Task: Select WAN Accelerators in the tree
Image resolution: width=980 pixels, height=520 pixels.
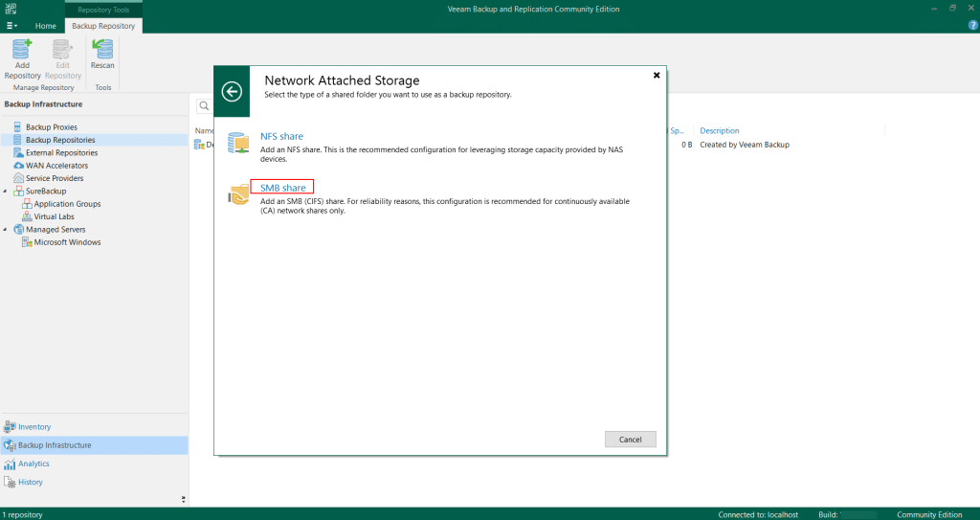Action: tap(56, 166)
